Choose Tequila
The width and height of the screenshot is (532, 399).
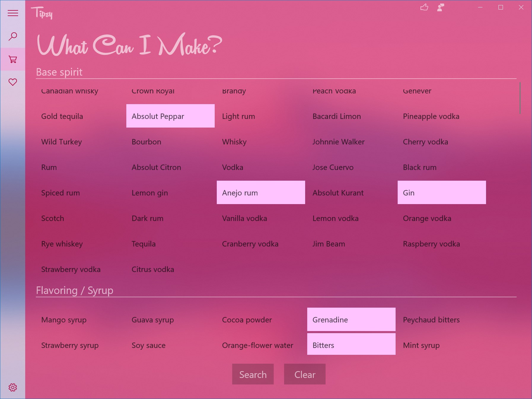tap(171, 244)
